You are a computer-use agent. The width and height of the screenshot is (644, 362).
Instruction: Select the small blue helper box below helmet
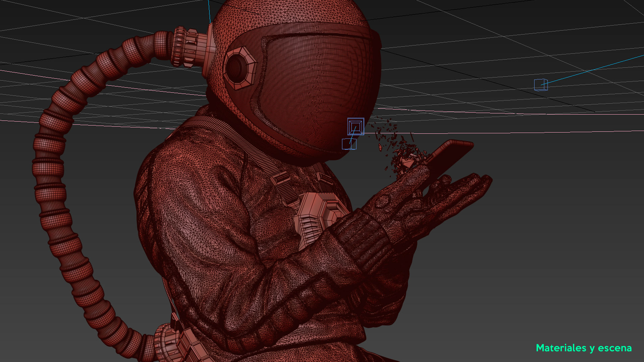pyautogui.click(x=349, y=144)
